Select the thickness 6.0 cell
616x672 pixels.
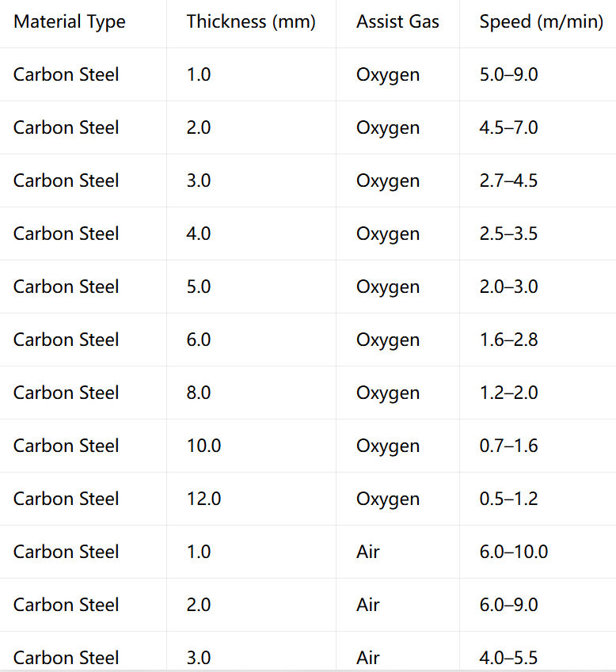click(199, 340)
